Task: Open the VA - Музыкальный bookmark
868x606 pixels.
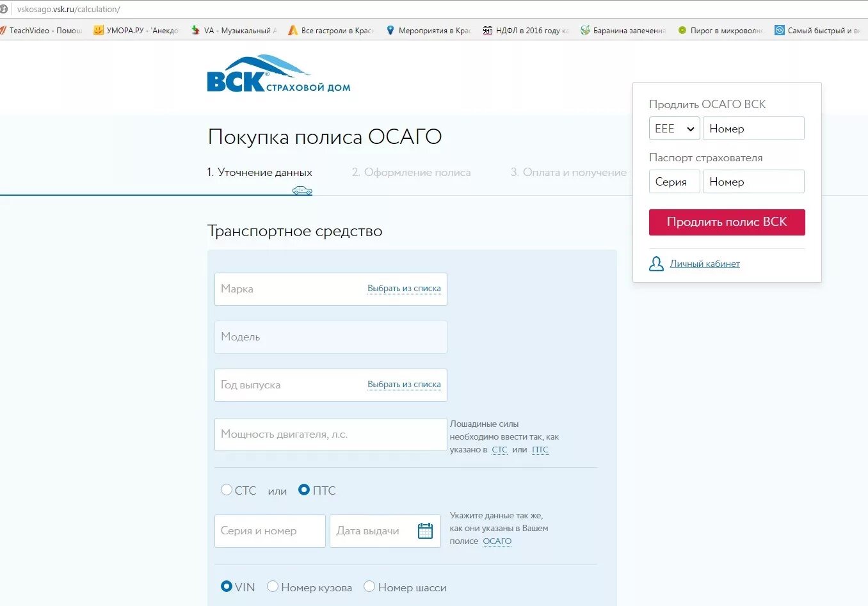Action: (234, 30)
